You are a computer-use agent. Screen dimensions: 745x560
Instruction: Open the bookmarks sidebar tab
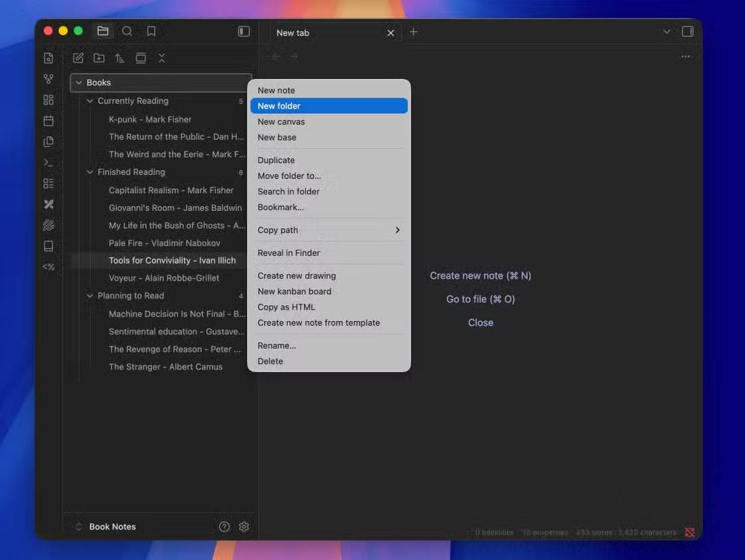(x=151, y=31)
